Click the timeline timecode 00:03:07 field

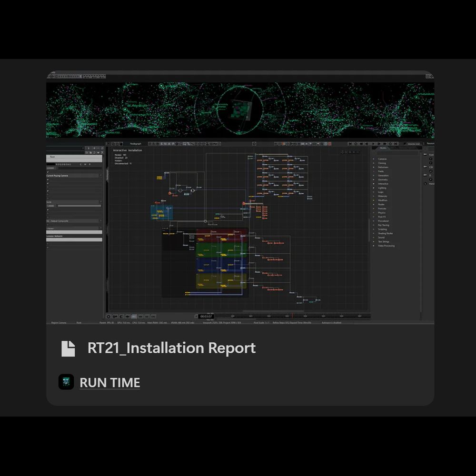(x=206, y=316)
